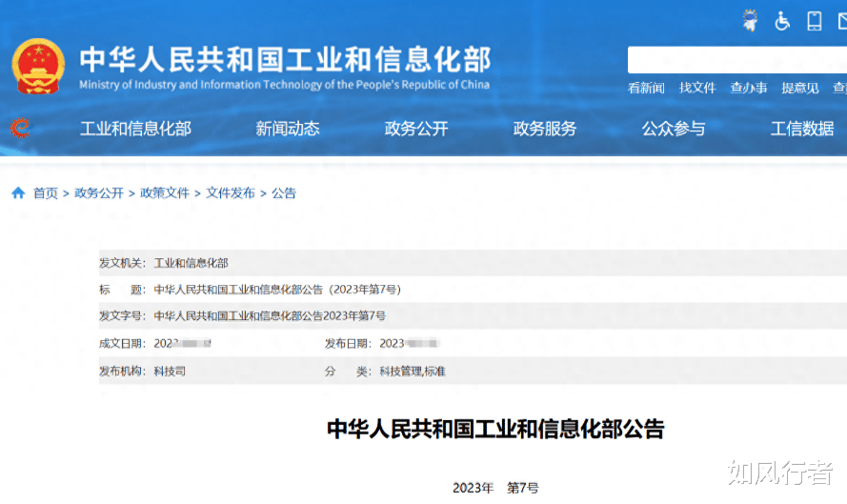Open the 工业和信息化部 menu

click(135, 129)
